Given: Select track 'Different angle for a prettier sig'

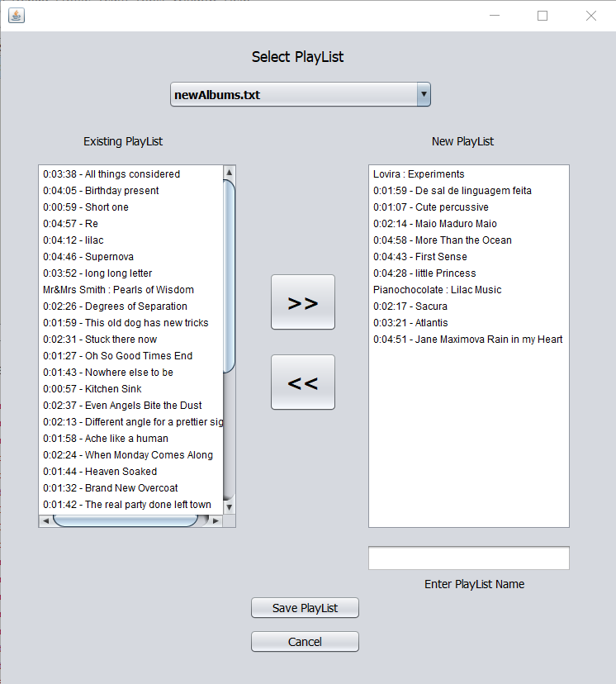Looking at the screenshot, I should [x=130, y=423].
